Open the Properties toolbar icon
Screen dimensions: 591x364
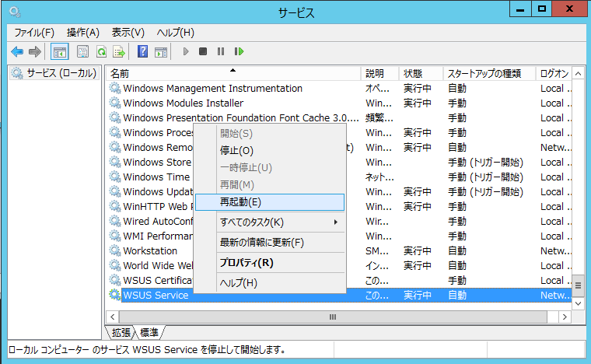(82, 51)
